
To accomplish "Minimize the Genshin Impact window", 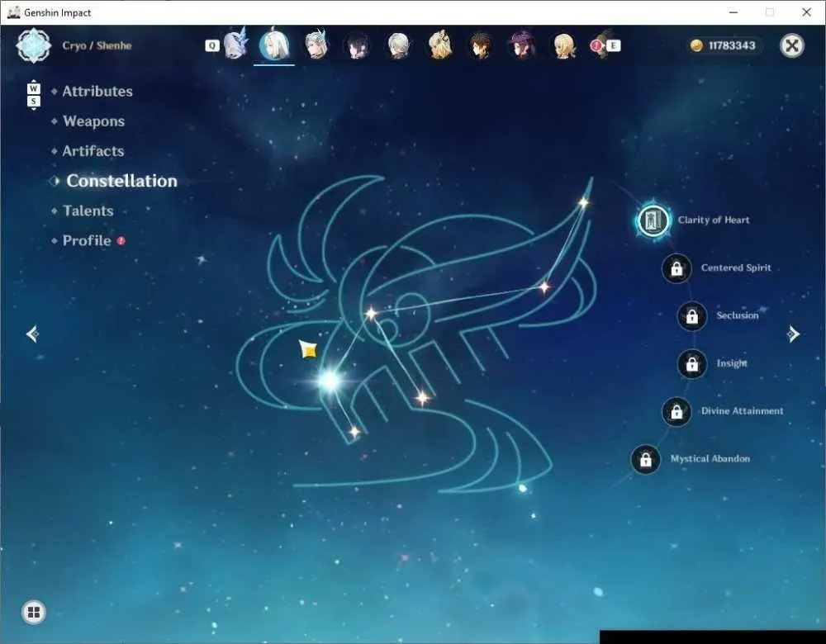I will [733, 12].
